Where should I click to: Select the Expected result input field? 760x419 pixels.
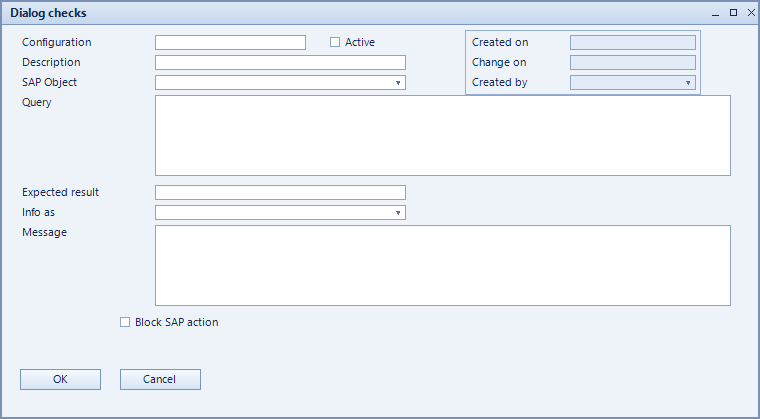pyautogui.click(x=280, y=193)
